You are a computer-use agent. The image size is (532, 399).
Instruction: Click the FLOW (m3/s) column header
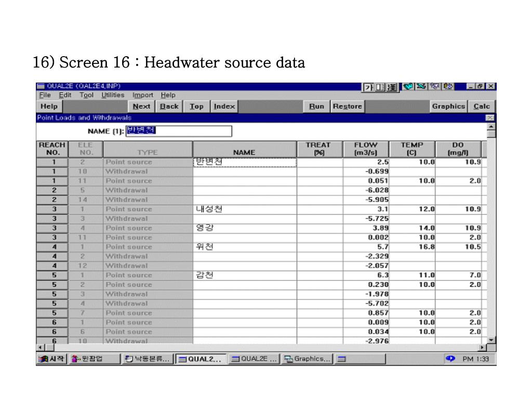point(366,149)
